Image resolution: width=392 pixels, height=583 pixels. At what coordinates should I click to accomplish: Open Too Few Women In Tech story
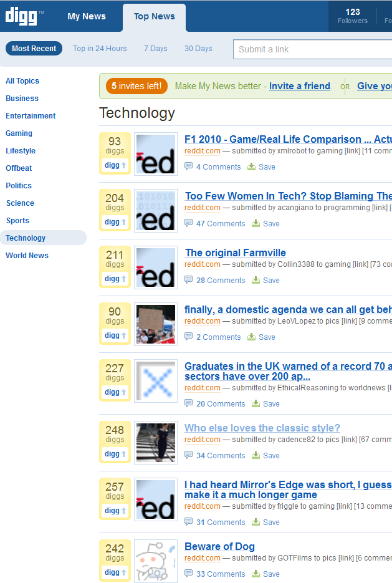click(x=289, y=196)
